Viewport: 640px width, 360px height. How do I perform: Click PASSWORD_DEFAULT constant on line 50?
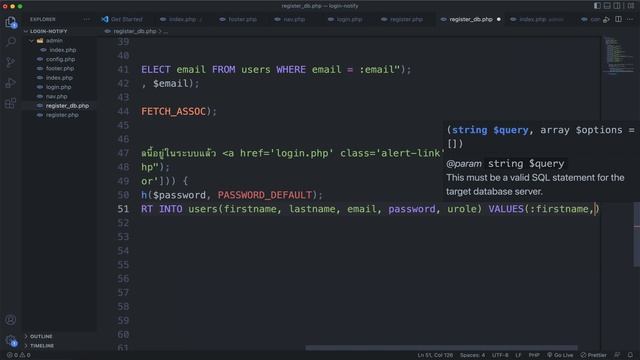[x=264, y=195]
